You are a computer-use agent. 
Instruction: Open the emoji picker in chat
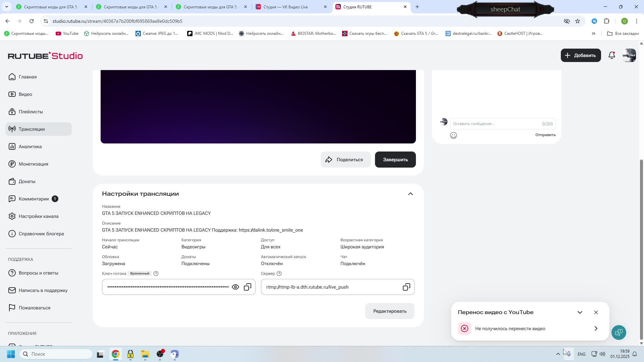click(x=453, y=135)
